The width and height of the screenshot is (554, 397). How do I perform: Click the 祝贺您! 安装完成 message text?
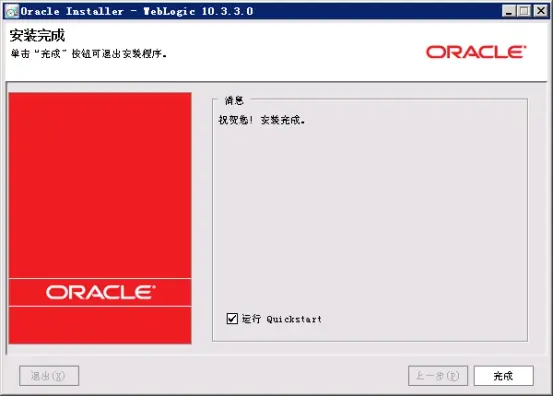click(x=261, y=120)
